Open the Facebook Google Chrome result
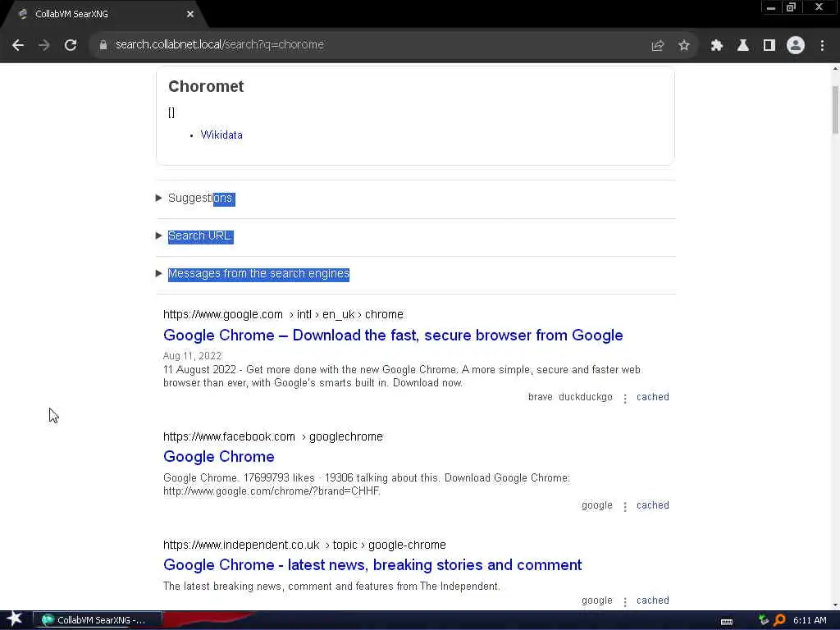 point(218,457)
